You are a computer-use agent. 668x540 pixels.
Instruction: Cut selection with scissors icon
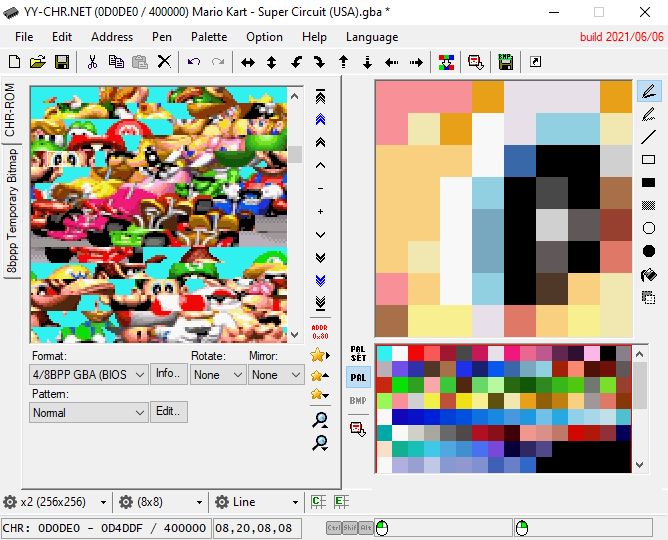click(x=92, y=62)
